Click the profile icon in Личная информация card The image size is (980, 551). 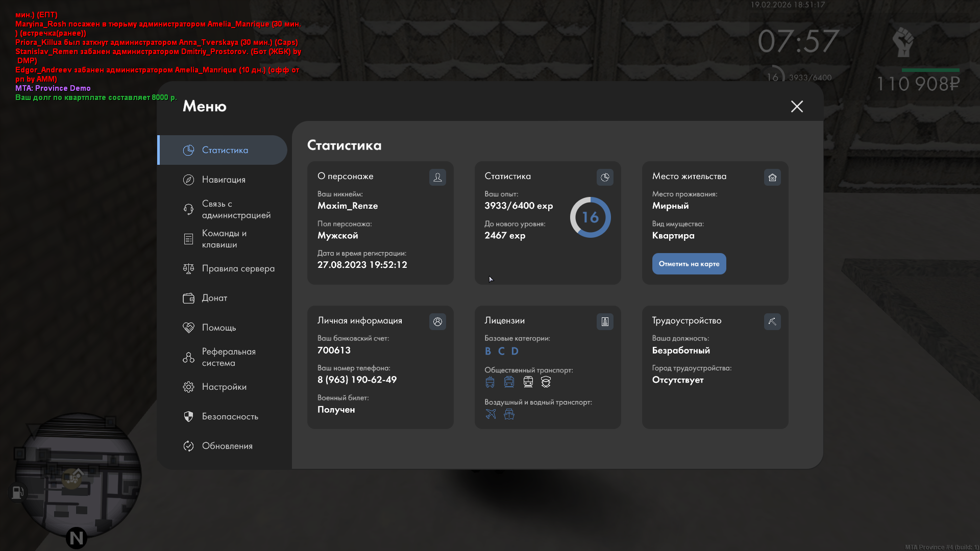(x=437, y=321)
